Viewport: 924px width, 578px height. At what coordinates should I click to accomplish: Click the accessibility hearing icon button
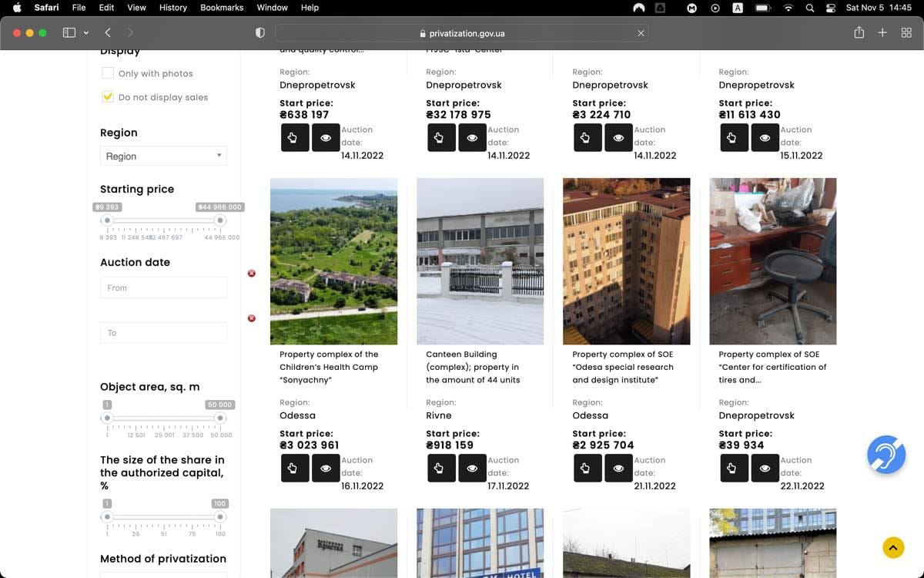[886, 454]
